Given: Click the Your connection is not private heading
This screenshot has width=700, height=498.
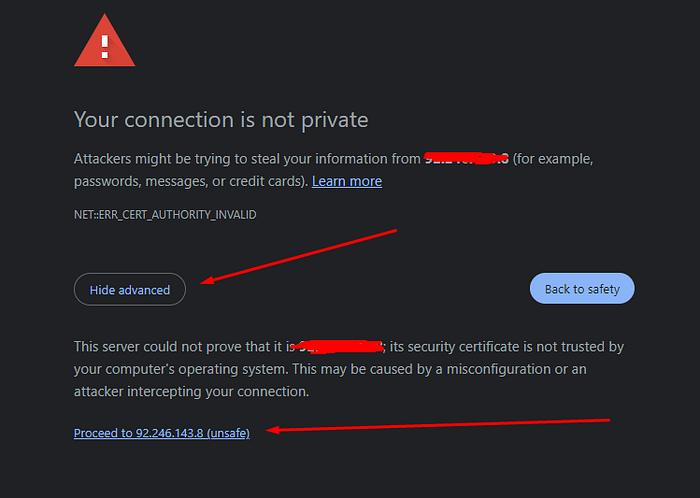Looking at the screenshot, I should [x=221, y=120].
